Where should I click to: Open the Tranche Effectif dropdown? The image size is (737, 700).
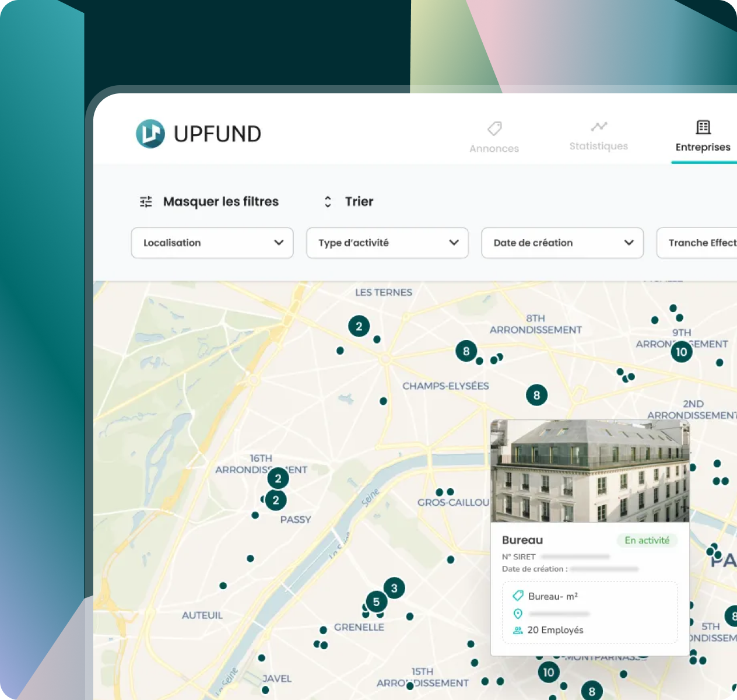pos(697,243)
